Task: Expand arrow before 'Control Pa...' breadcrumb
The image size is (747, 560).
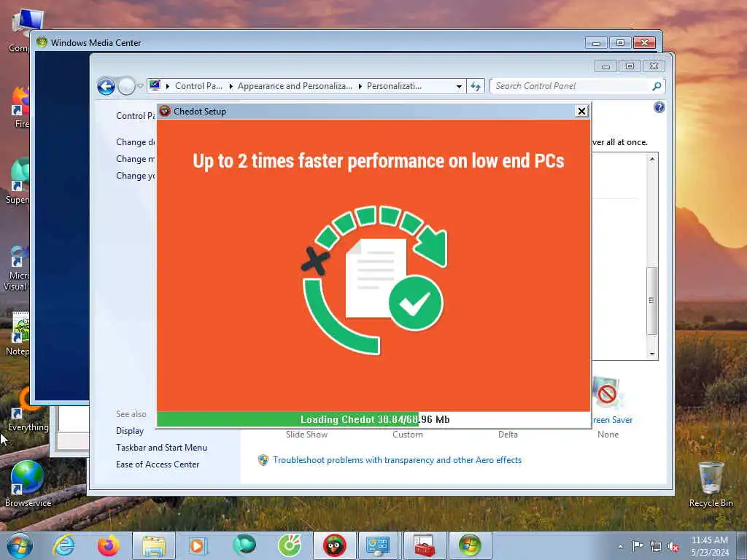Action: [168, 87]
